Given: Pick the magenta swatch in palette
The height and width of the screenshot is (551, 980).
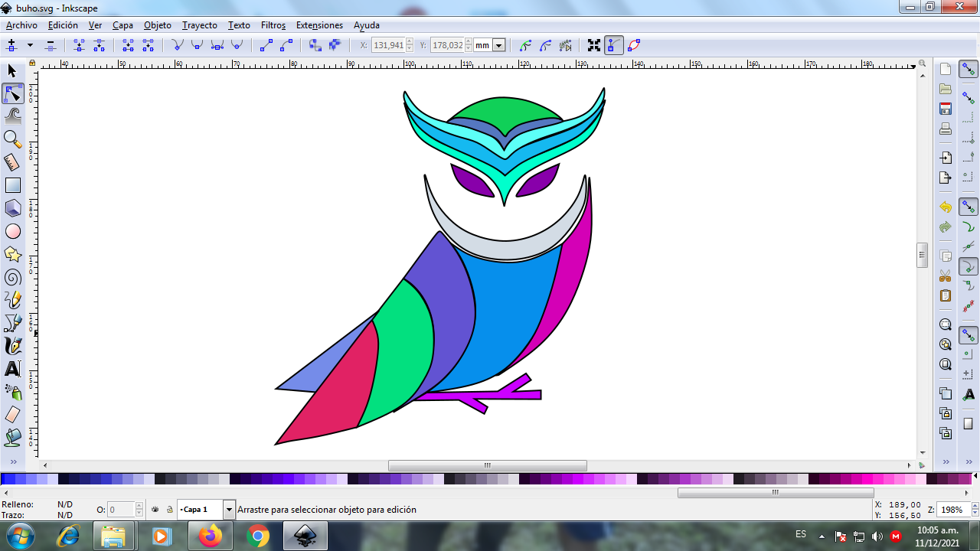Looking at the screenshot, I should [867, 479].
